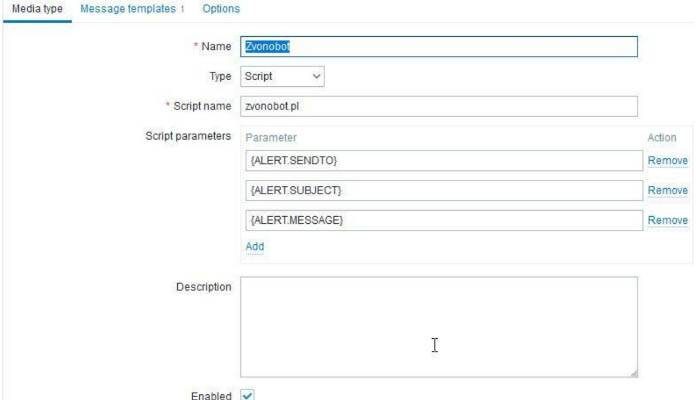The height and width of the screenshot is (400, 696).
Task: Click inside the Description text area
Action: point(439,326)
